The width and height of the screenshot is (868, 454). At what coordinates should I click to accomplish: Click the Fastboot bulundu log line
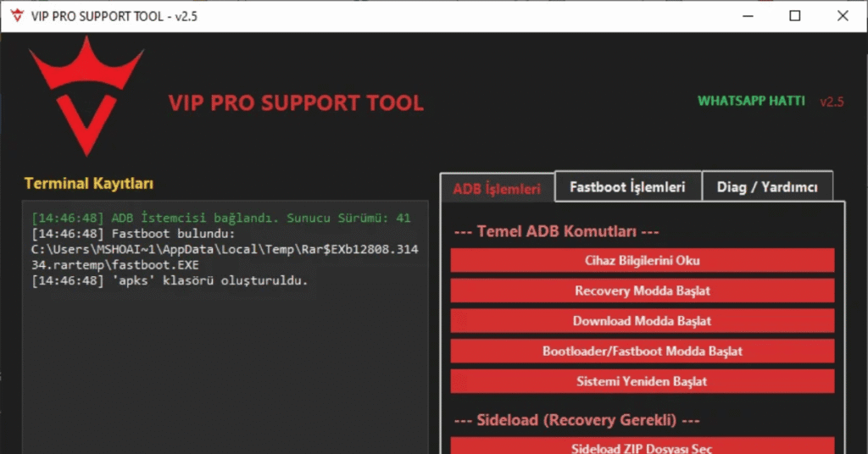coord(133,234)
